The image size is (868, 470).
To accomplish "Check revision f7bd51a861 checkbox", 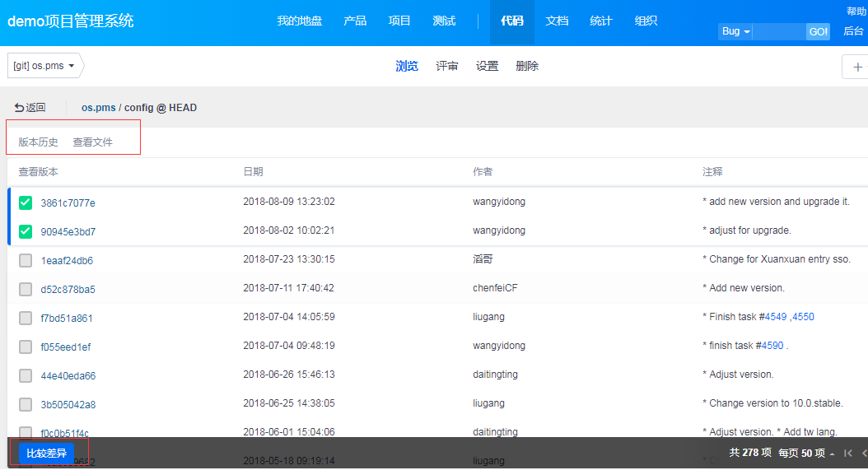I will 26,318.
